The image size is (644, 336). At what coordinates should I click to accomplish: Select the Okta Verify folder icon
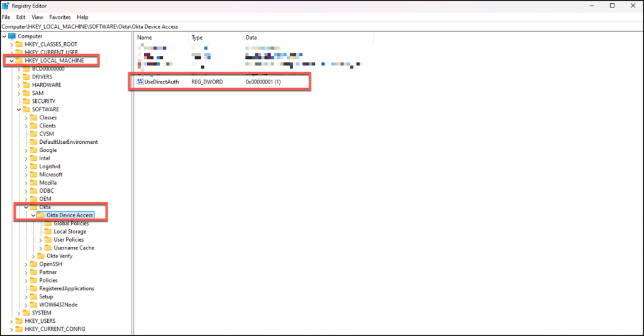click(42, 256)
